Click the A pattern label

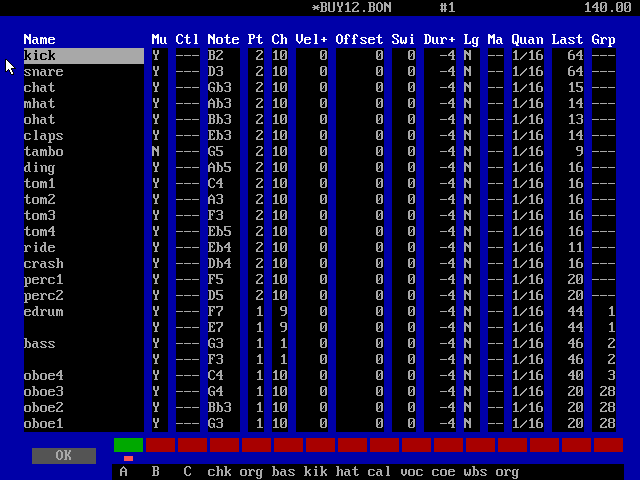(x=124, y=472)
